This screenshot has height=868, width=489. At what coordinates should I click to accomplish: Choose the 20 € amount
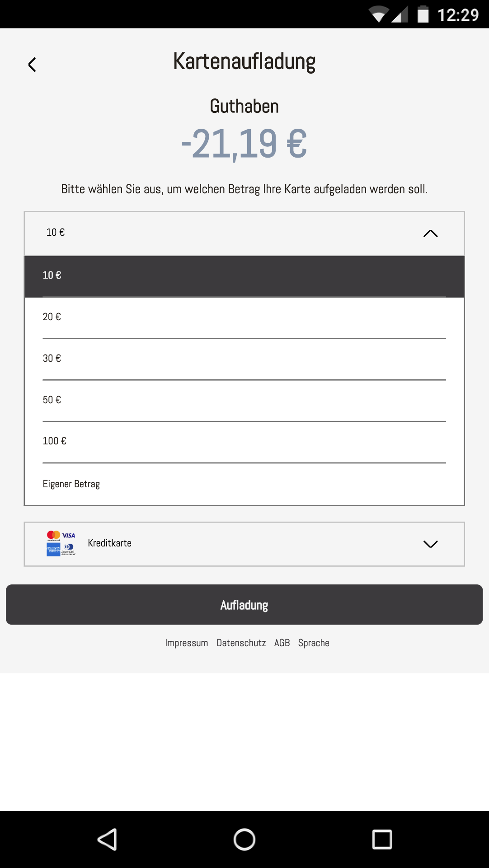click(x=244, y=318)
